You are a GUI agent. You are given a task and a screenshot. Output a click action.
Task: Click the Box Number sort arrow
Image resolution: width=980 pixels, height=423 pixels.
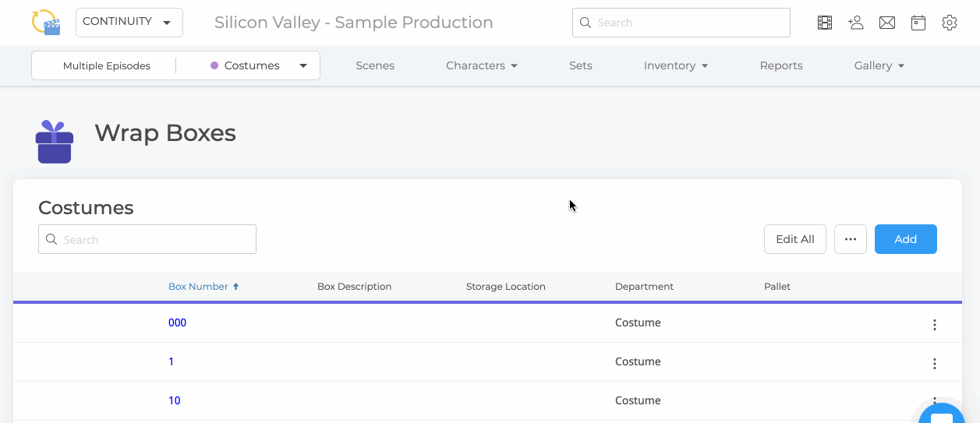click(236, 287)
